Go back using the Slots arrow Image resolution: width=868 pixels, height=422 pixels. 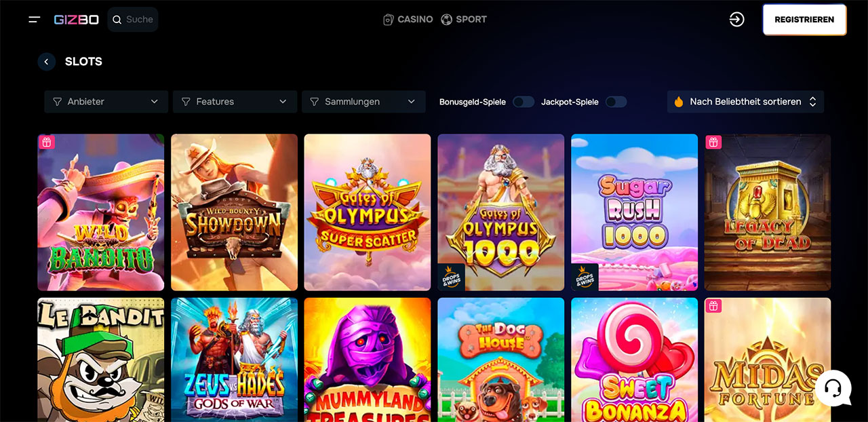pos(46,62)
